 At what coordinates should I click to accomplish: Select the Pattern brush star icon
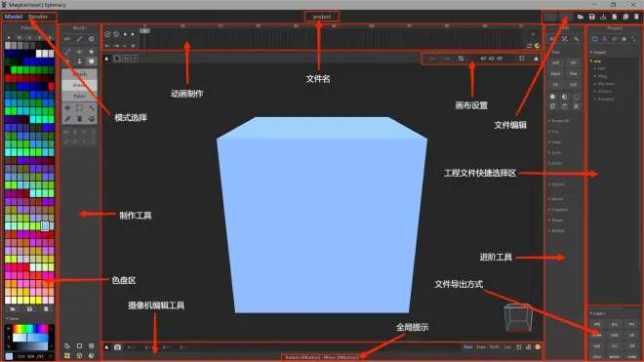pyautogui.click(x=91, y=52)
